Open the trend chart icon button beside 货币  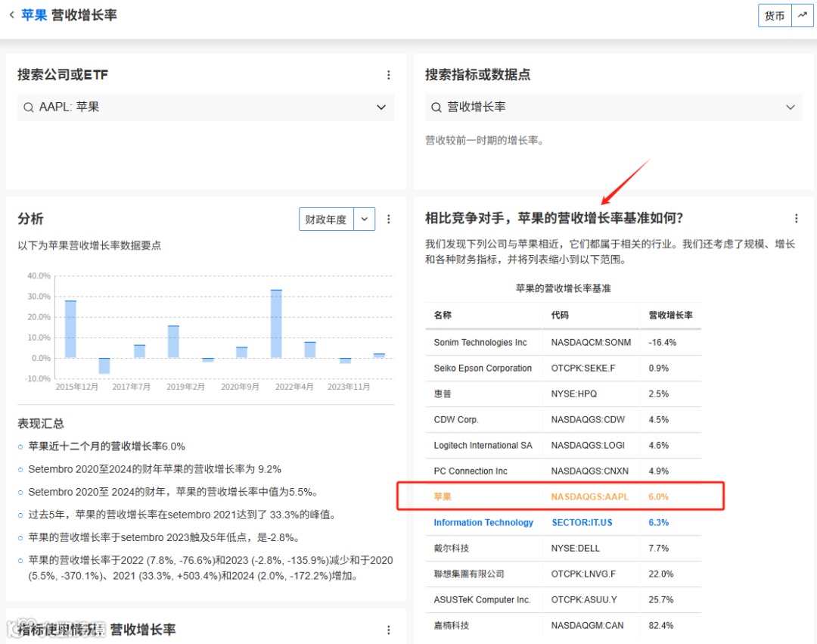[x=802, y=16]
